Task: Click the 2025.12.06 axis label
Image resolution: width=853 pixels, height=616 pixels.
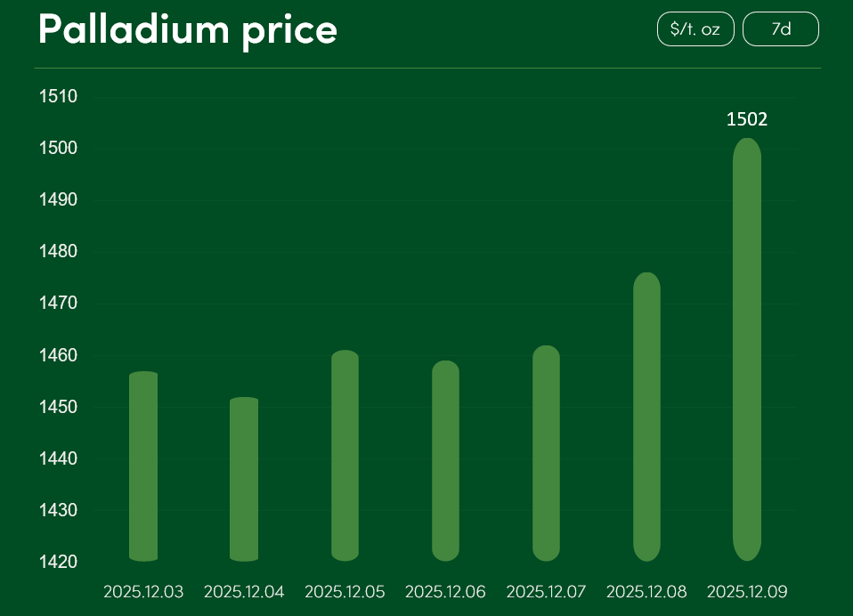Action: pos(445,592)
